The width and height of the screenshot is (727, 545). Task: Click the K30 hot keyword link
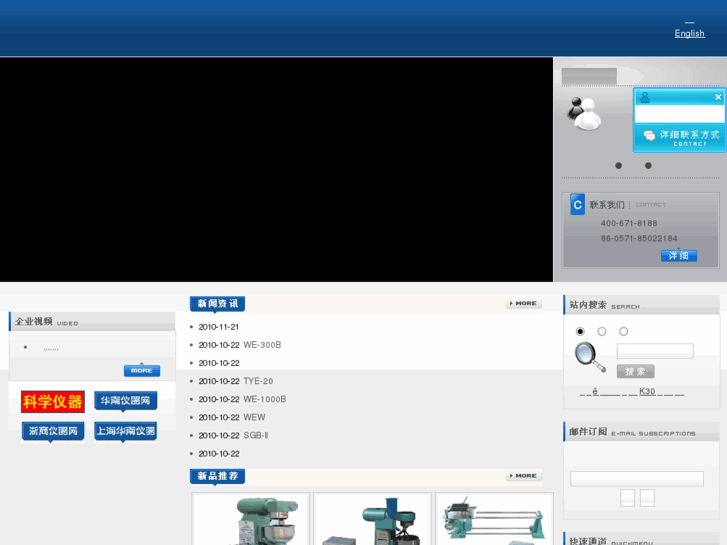tap(647, 391)
